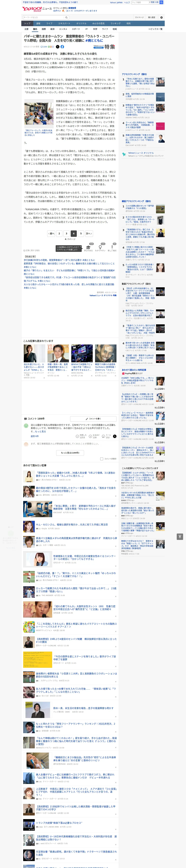Open the 自分を愛さないと recommended article thumbnail
This screenshot has height=868, width=186.
tap(34, 353)
